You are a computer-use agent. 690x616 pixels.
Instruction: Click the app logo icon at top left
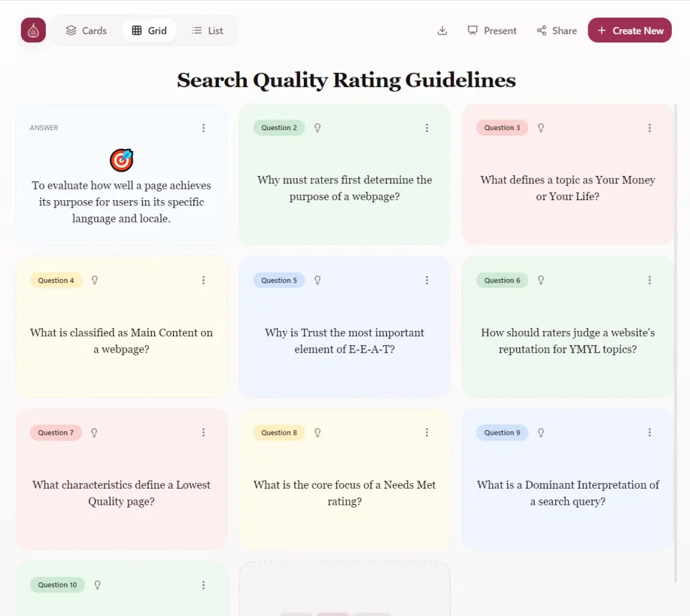click(33, 30)
